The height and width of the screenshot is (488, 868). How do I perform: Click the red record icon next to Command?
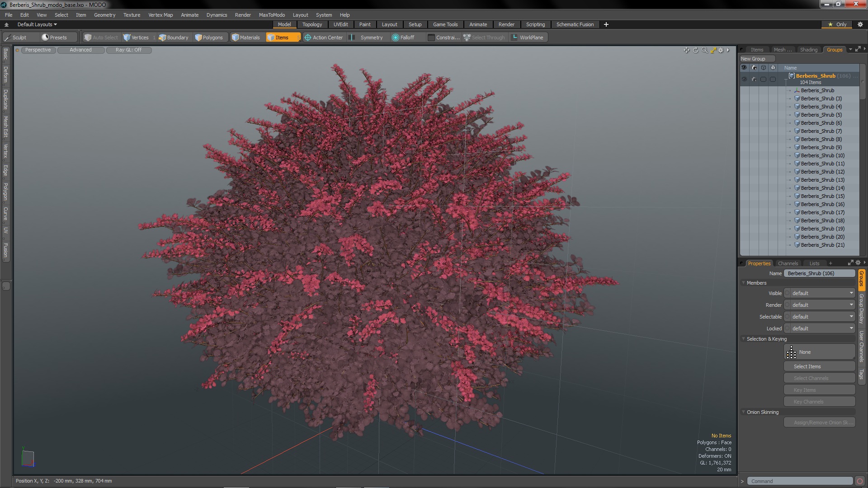click(860, 481)
